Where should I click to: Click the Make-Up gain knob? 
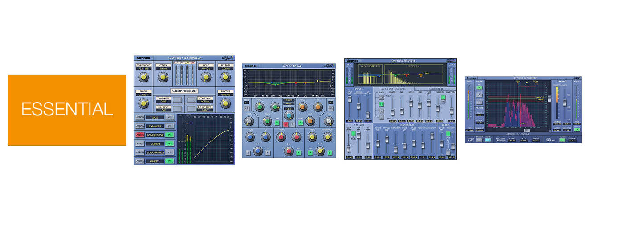[226, 103]
